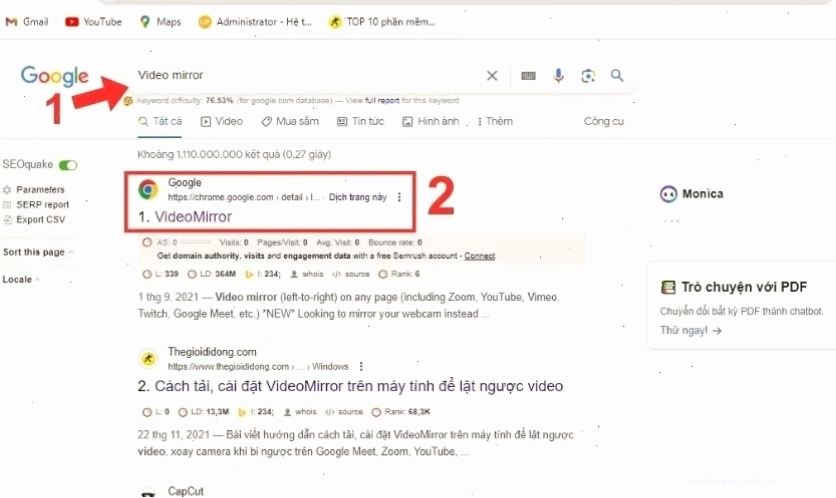Screen dimensions: 836x498
Task: Open options menu for Thegioididong result
Action: coord(361,367)
